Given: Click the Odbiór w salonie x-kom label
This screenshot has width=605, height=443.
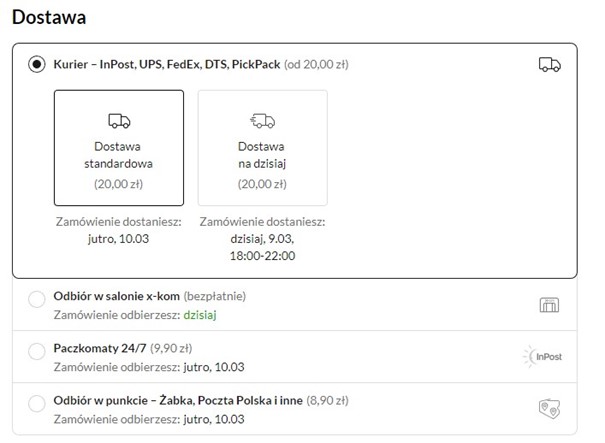Looking at the screenshot, I should click(116, 296).
